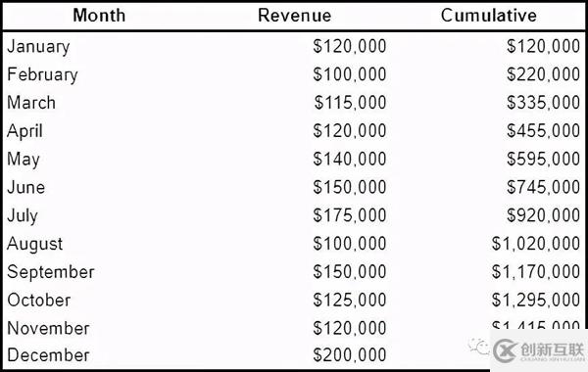
Task: Click June revenue $150,000 cell
Action: [x=350, y=187]
